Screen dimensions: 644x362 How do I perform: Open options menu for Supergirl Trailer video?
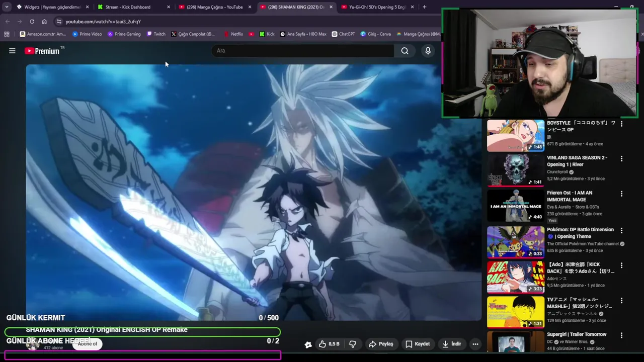(621, 335)
